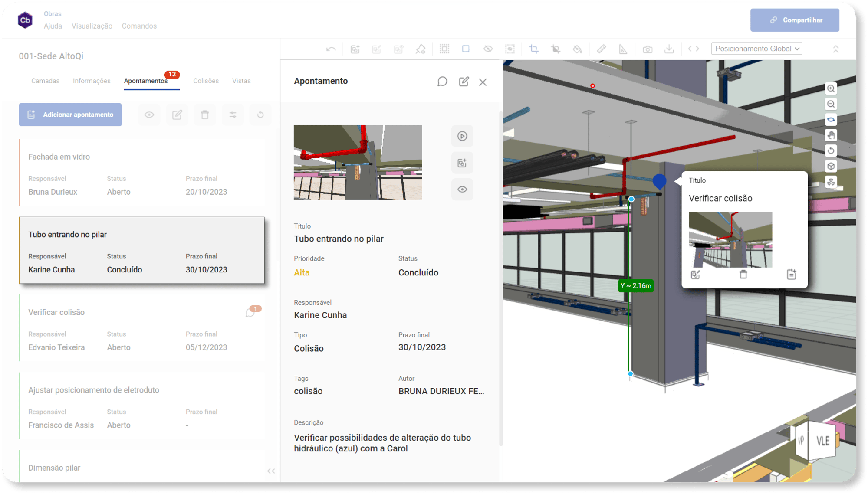Click the Verificar colisão popup thumbnail
The width and height of the screenshot is (868, 494).
730,239
